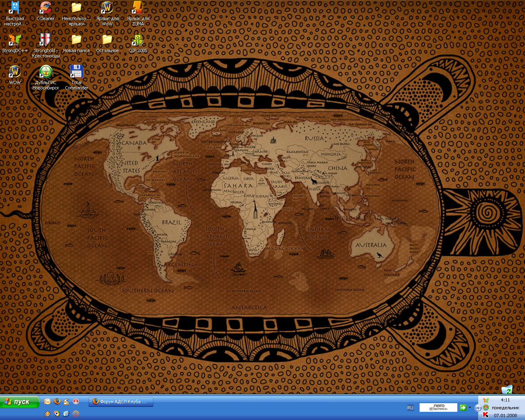Click the Kaspersky tray icon
The image size is (525, 420).
click(x=486, y=415)
